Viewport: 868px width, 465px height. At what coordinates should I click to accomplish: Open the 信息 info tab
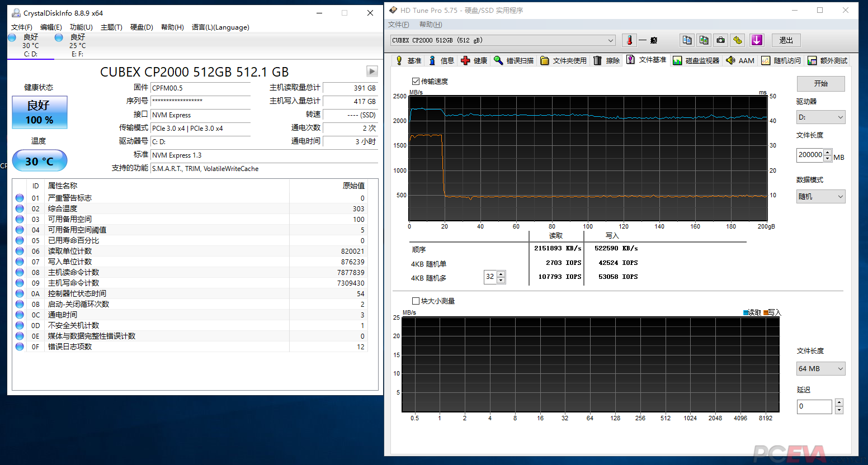tap(441, 60)
